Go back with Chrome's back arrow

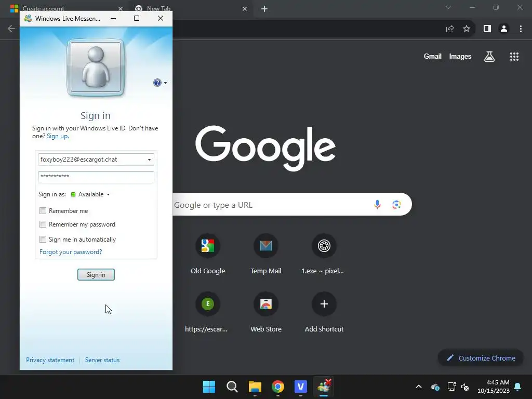11,29
